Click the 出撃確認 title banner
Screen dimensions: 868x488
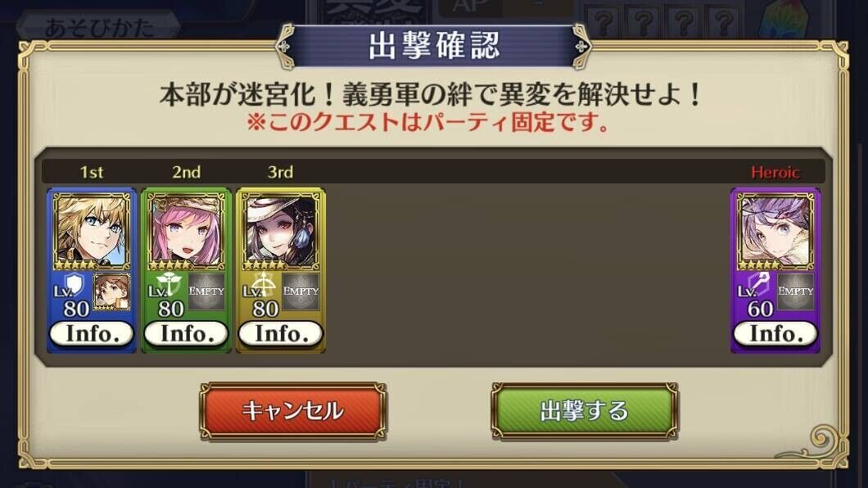(434, 47)
